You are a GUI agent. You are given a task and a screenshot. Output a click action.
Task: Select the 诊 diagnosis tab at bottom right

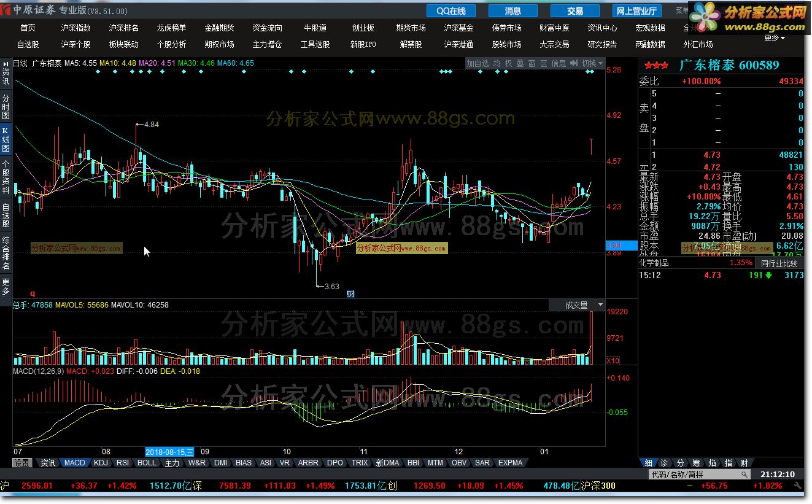click(x=664, y=463)
